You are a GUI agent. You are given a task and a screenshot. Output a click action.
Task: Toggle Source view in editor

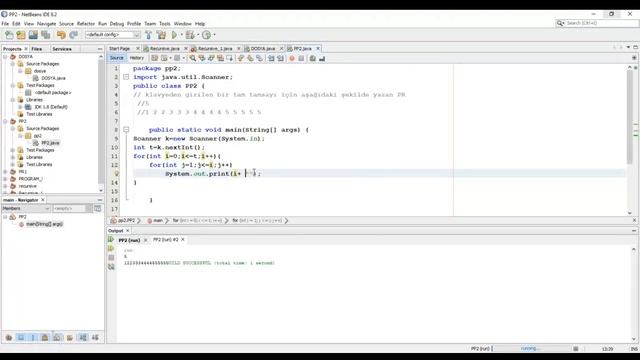(x=116, y=58)
